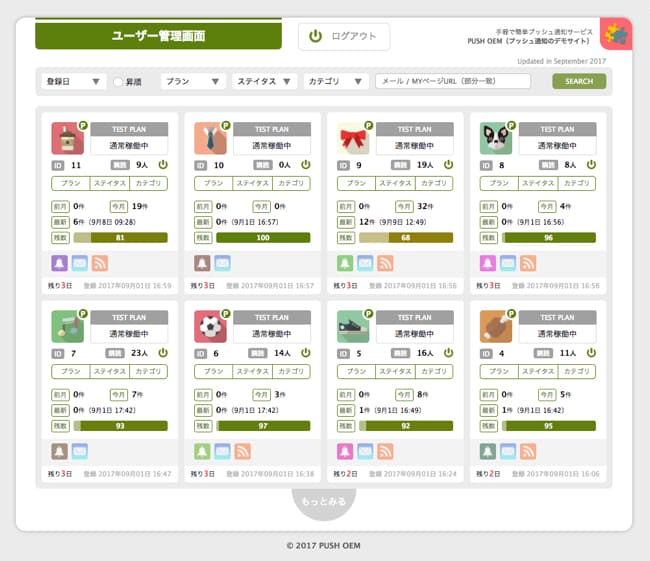The image size is (650, 561).
Task: Open the 登録日 sort dropdown
Action: (74, 81)
